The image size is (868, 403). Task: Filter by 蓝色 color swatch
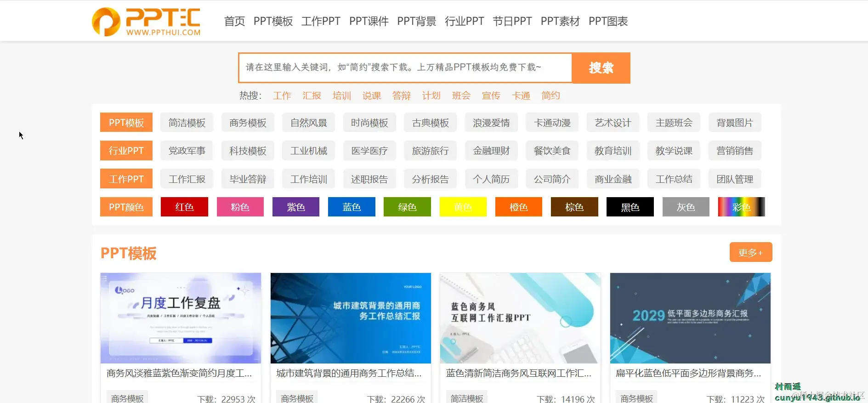pos(352,207)
